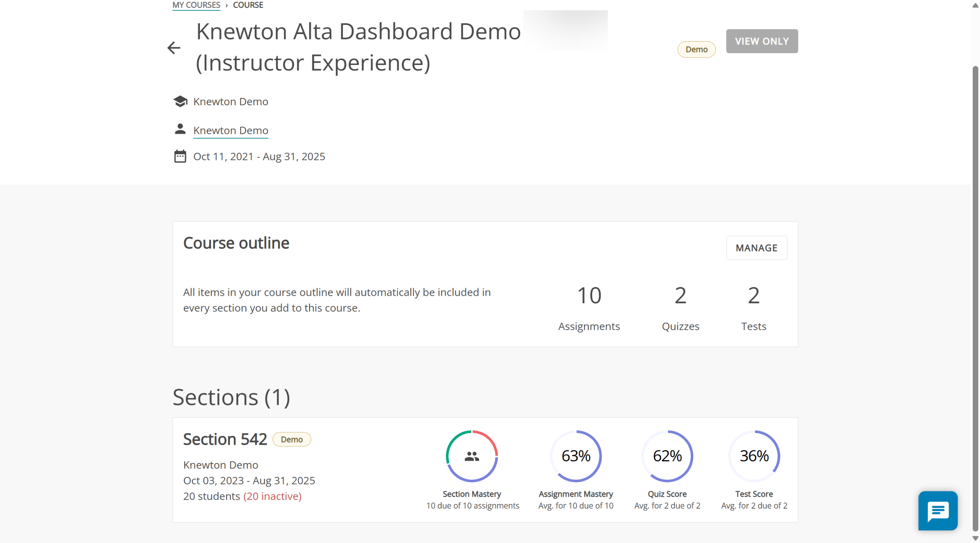
Task: Click the back arrow icon
Action: 174,48
